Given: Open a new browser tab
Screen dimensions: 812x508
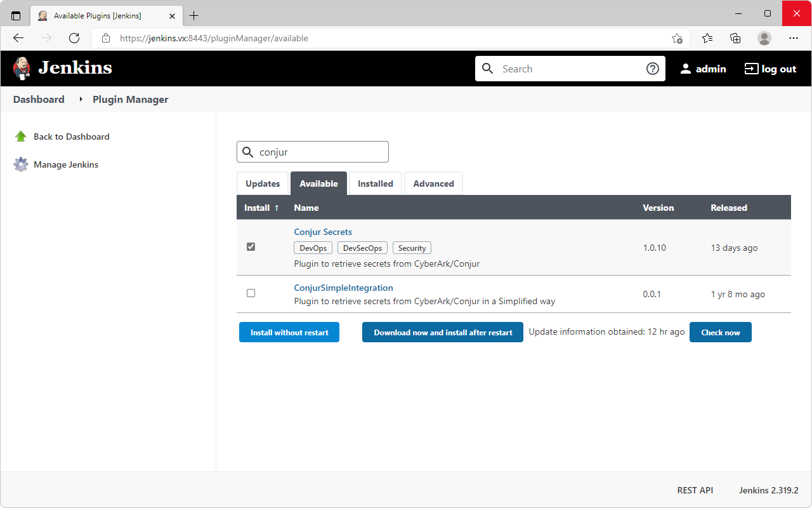Looking at the screenshot, I should point(194,15).
